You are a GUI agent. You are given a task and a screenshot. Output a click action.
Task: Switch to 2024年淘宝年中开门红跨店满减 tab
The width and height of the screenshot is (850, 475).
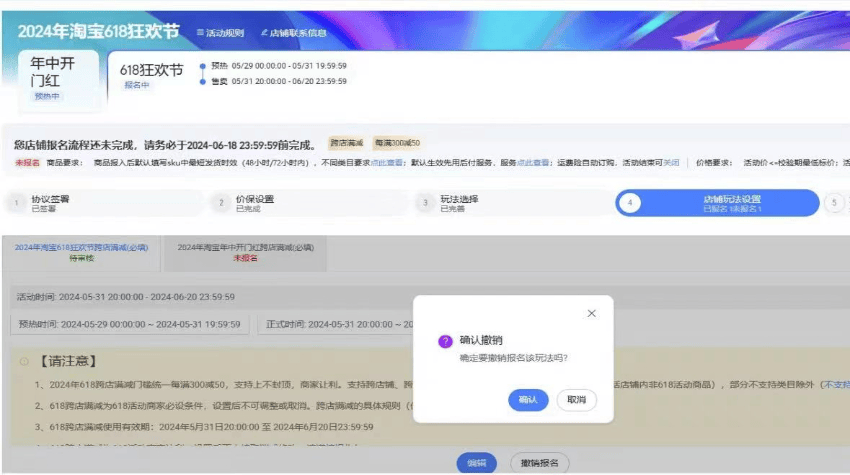point(246,253)
